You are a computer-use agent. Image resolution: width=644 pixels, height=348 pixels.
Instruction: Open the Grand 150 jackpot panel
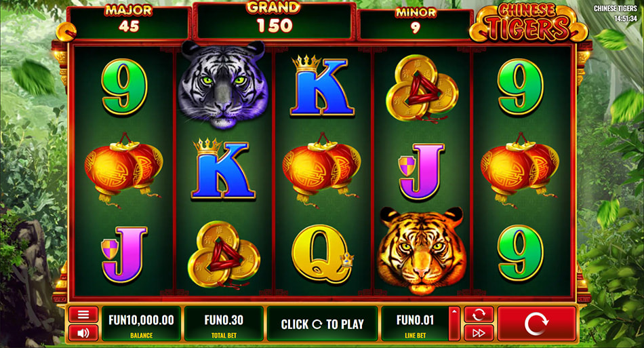click(x=274, y=21)
